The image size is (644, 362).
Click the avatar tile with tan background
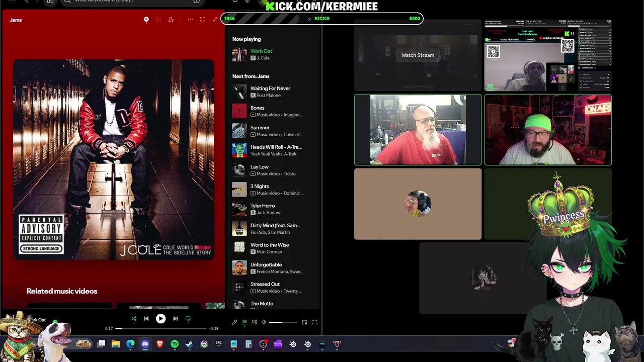click(x=418, y=204)
